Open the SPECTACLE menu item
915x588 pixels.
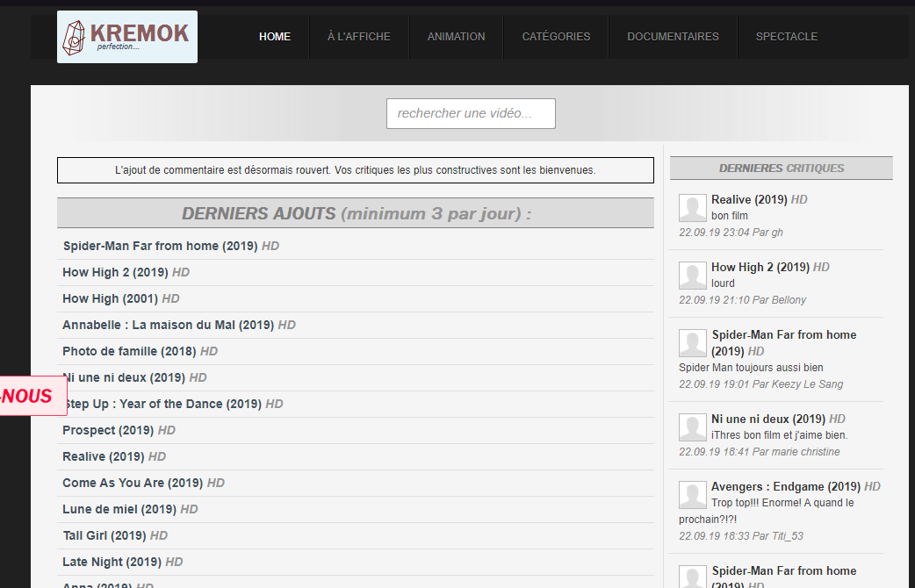coord(787,37)
